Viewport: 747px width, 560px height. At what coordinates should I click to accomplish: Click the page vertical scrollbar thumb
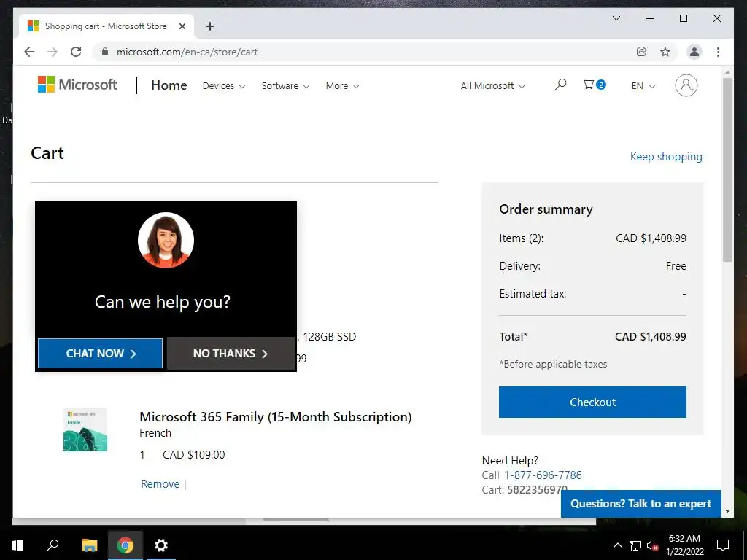(x=727, y=170)
